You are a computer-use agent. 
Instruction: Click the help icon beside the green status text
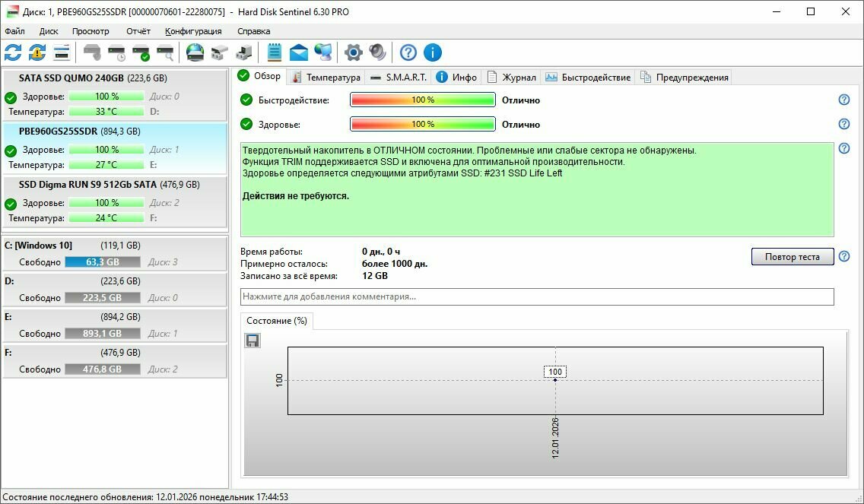[843, 148]
